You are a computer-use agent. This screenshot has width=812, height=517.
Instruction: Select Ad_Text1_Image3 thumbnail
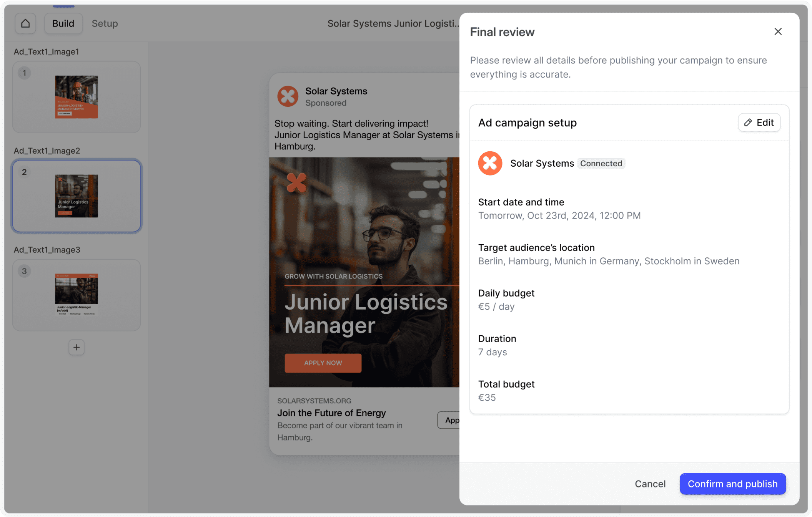pyautogui.click(x=77, y=295)
